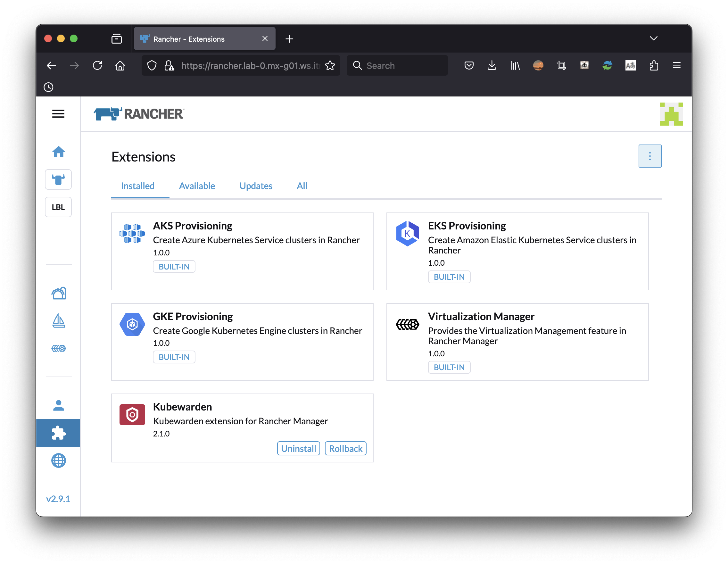Rollback the Kubewarden extension

tap(346, 448)
